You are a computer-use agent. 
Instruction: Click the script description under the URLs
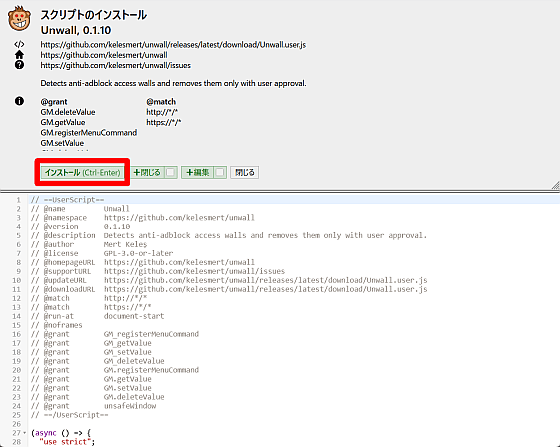pos(173,83)
